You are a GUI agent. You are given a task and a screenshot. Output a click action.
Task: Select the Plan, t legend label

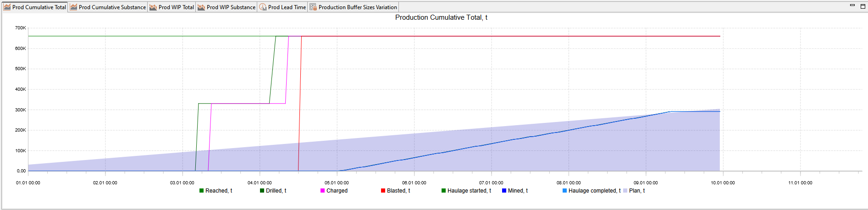637,191
